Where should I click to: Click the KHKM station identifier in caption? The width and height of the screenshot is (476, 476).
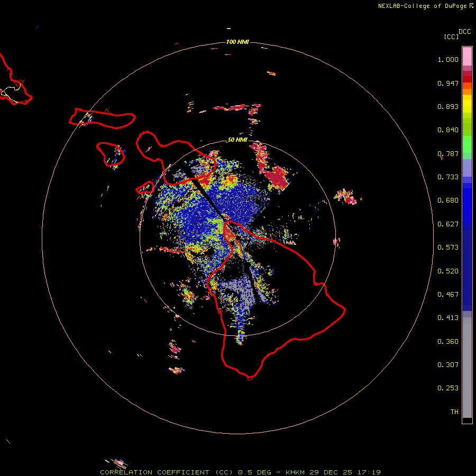(x=295, y=472)
